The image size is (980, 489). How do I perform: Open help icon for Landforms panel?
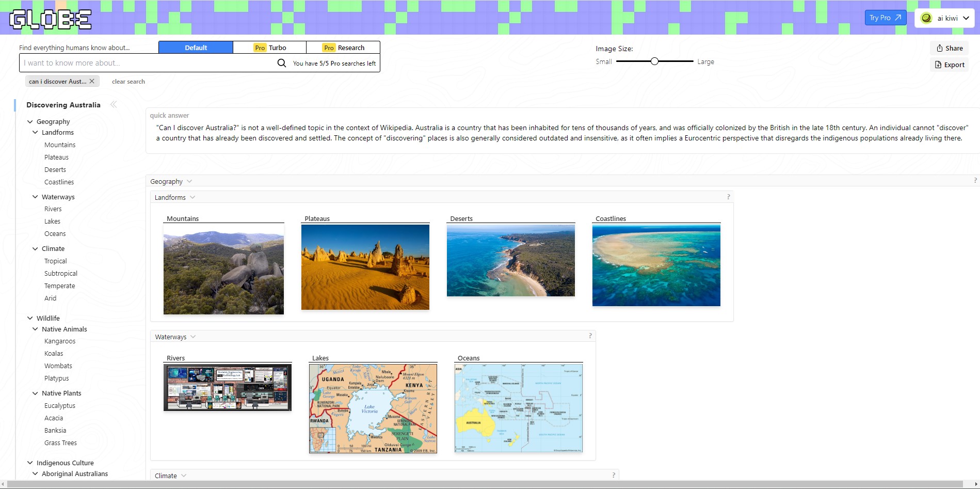[x=728, y=197]
